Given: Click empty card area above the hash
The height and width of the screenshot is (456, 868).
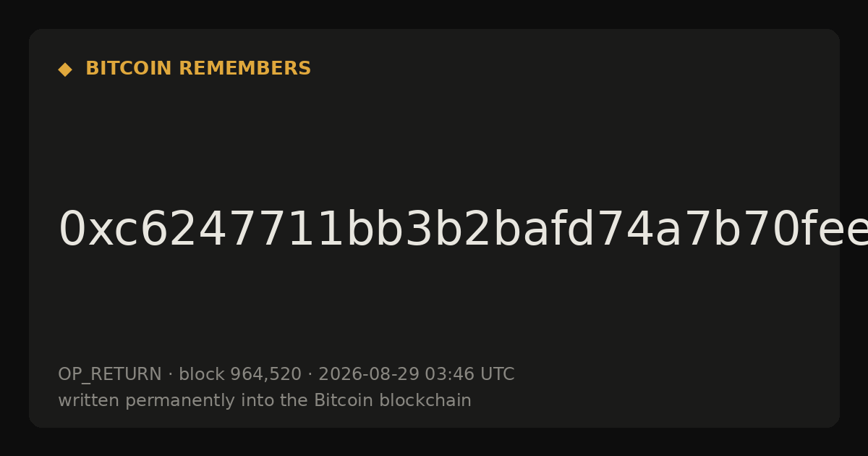Looking at the screenshot, I should click(x=434, y=145).
